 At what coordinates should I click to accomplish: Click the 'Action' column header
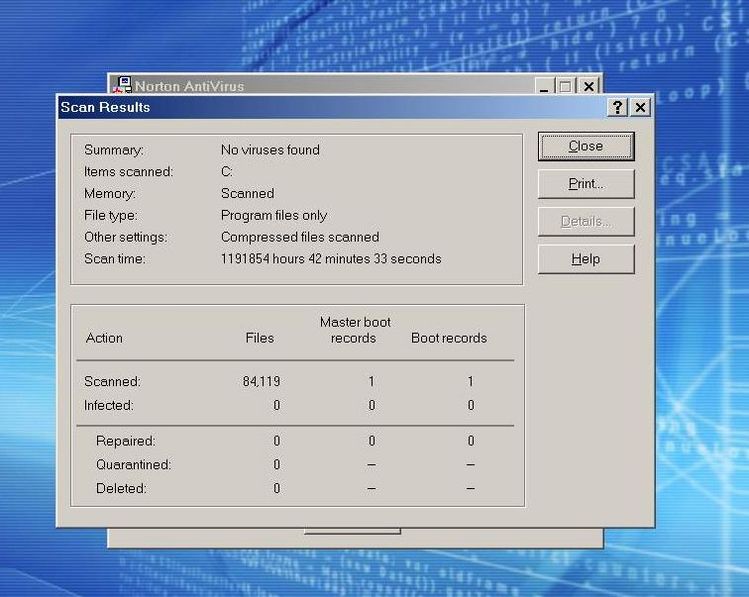click(104, 338)
